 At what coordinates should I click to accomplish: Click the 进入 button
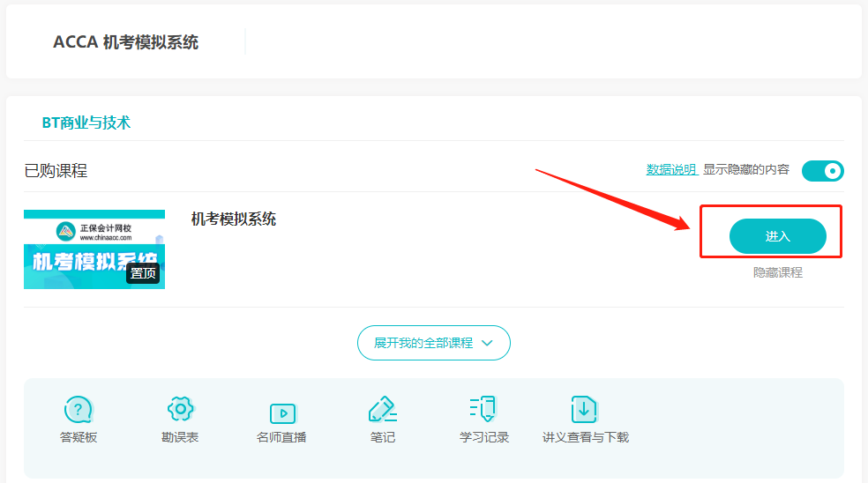click(x=778, y=236)
